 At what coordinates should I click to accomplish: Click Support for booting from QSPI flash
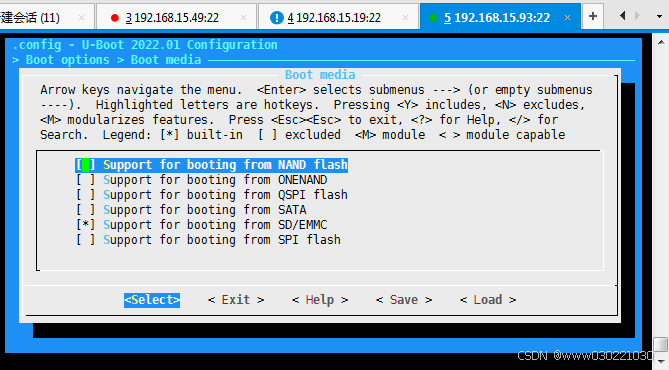225,195
